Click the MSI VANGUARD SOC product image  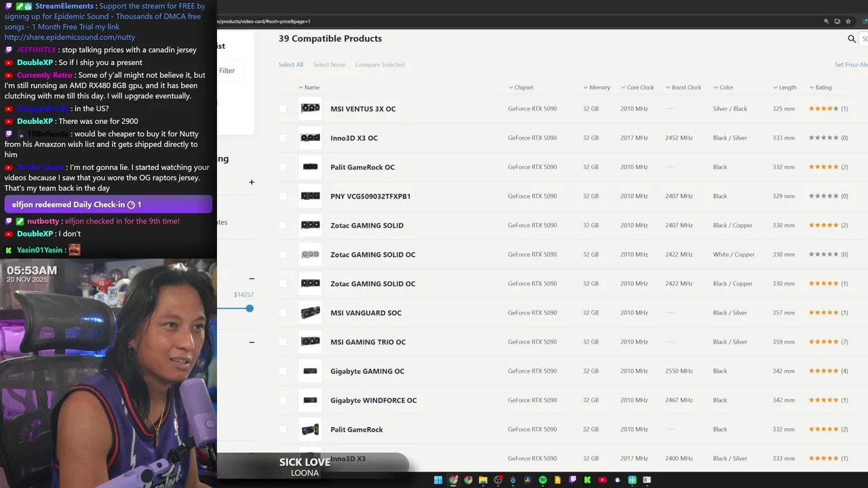[310, 312]
